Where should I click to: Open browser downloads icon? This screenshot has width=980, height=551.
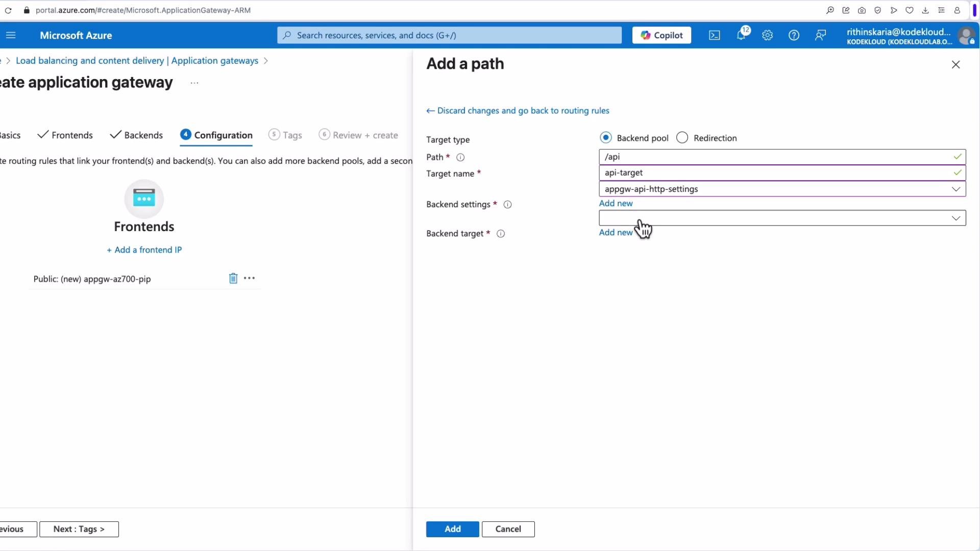[925, 10]
